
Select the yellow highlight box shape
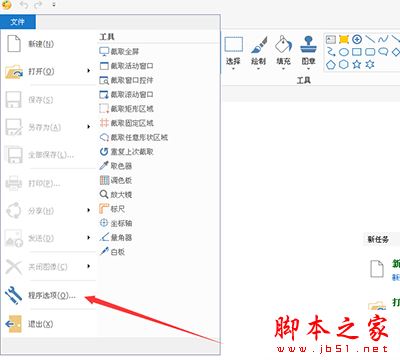[344, 40]
